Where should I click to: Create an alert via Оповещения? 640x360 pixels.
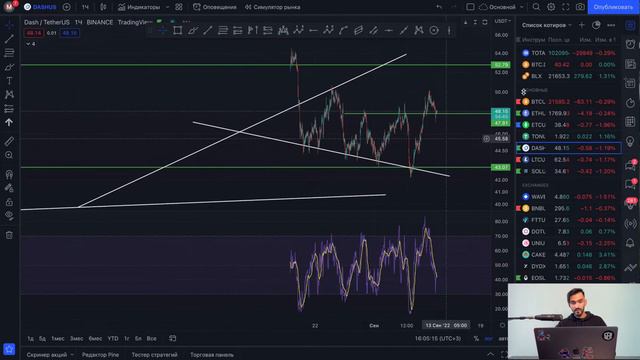point(215,7)
